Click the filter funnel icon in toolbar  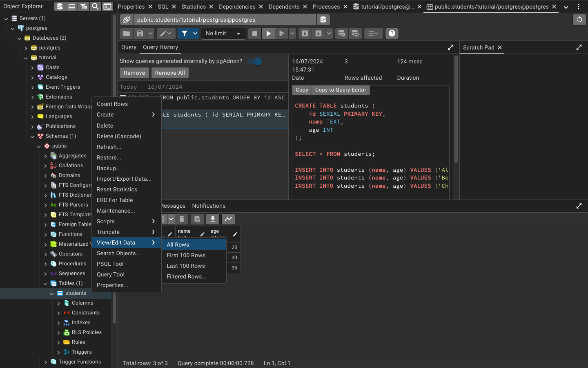(185, 34)
